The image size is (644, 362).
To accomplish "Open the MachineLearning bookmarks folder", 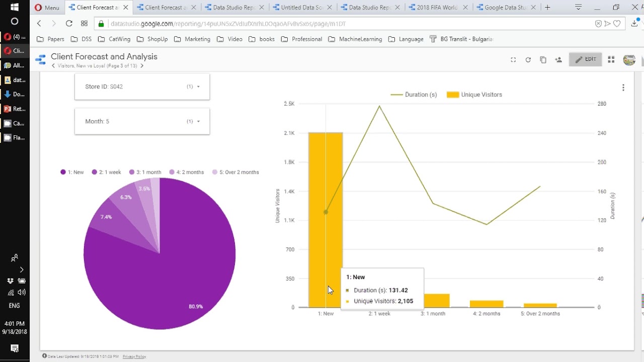I will point(355,39).
